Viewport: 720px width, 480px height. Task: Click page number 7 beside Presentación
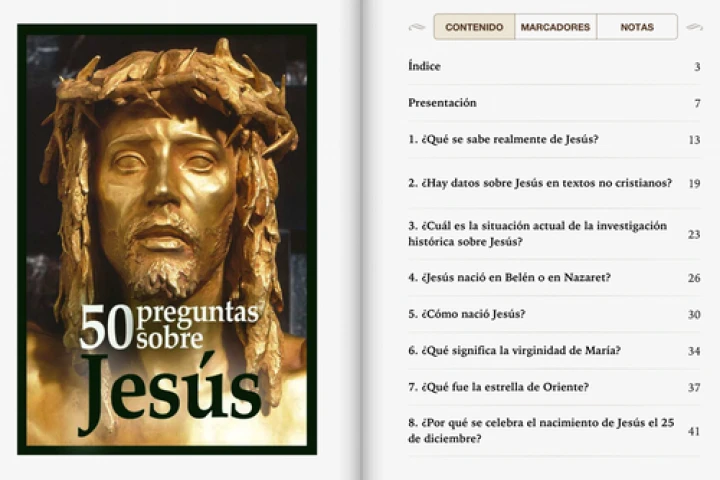[x=696, y=104]
